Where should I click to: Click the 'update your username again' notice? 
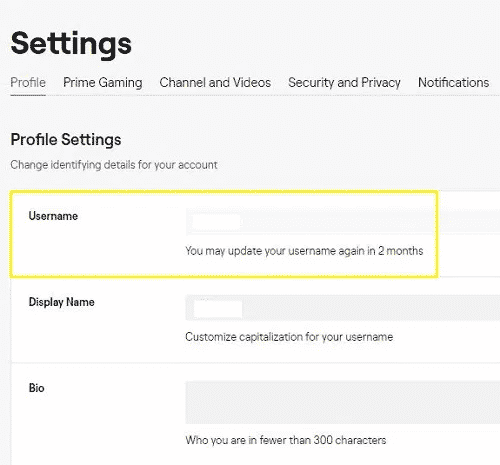[304, 251]
